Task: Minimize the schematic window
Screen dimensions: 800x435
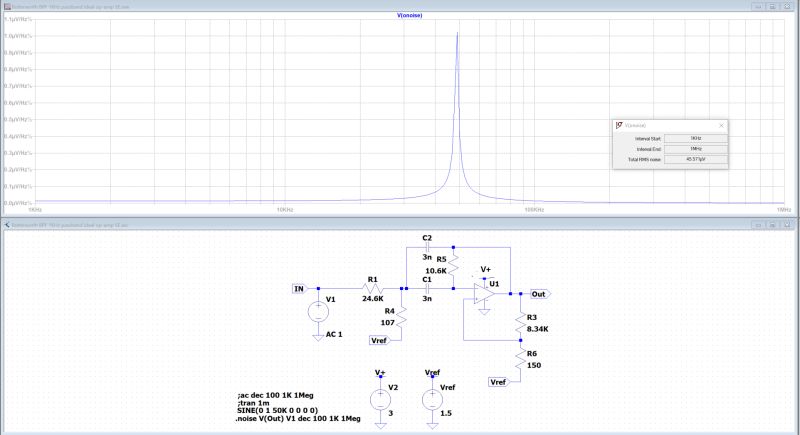Action: click(x=758, y=225)
